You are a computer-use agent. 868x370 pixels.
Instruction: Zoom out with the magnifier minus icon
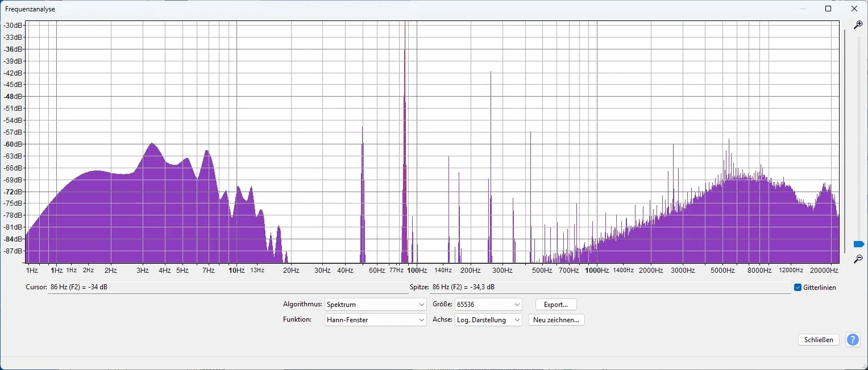[x=858, y=259]
